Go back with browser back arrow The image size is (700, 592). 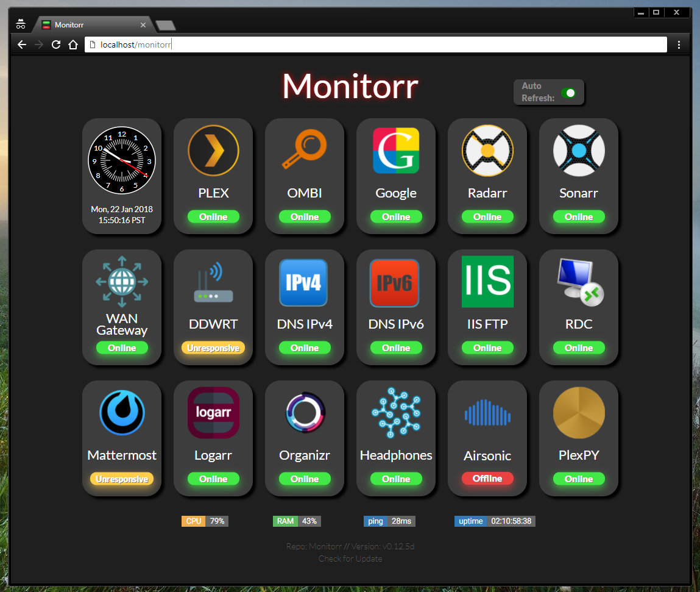pyautogui.click(x=22, y=45)
